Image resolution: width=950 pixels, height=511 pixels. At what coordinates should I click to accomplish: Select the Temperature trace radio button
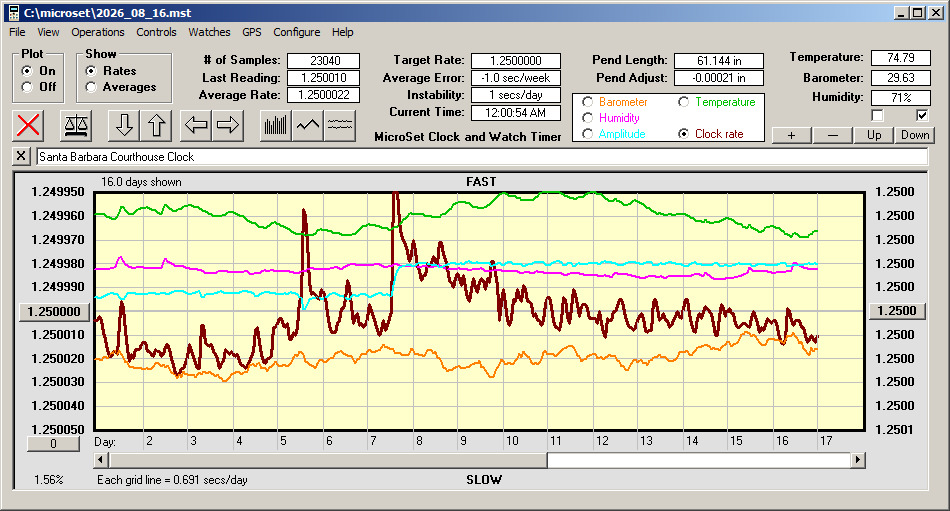pos(683,102)
